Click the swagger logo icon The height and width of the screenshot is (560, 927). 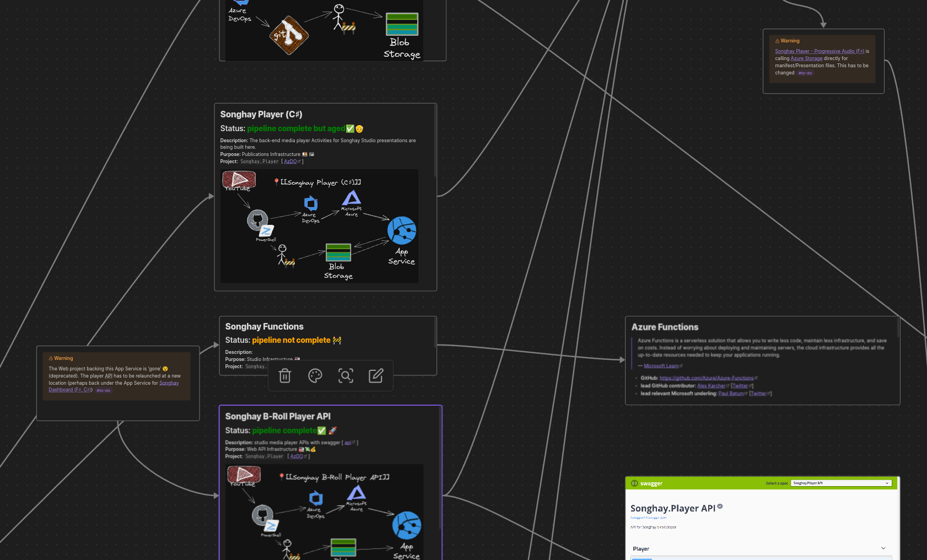[634, 483]
